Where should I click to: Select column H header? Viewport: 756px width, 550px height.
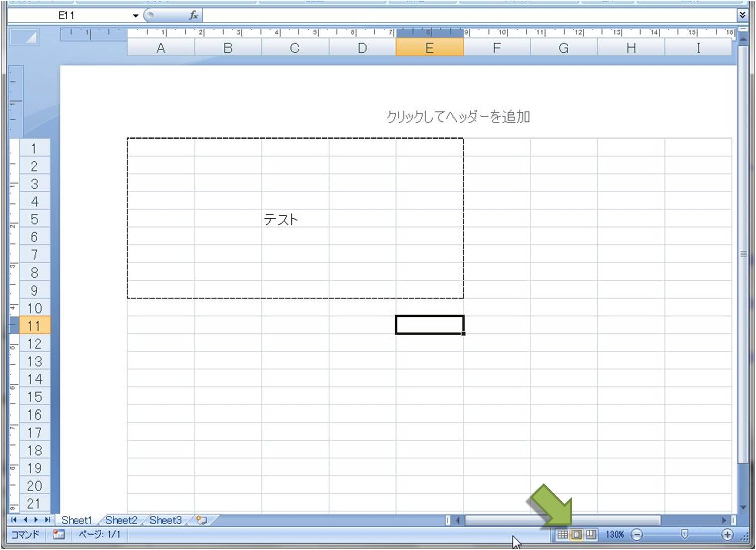click(631, 48)
